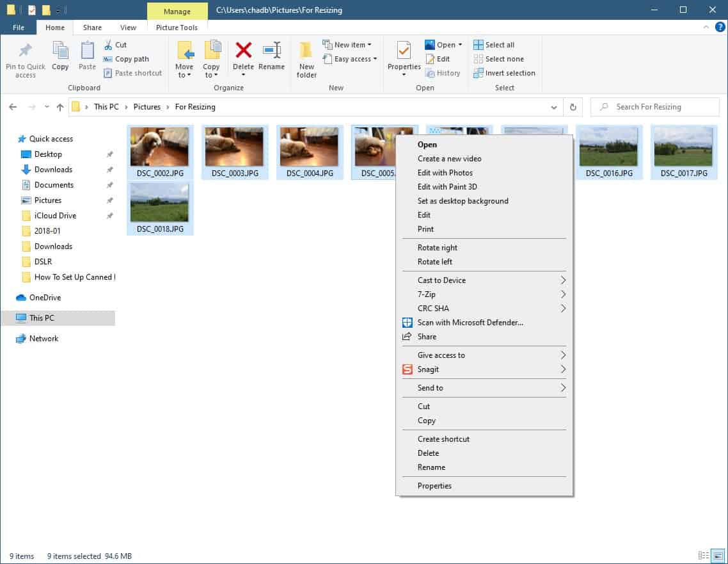Click Paste shortcut in ribbon

click(x=133, y=73)
